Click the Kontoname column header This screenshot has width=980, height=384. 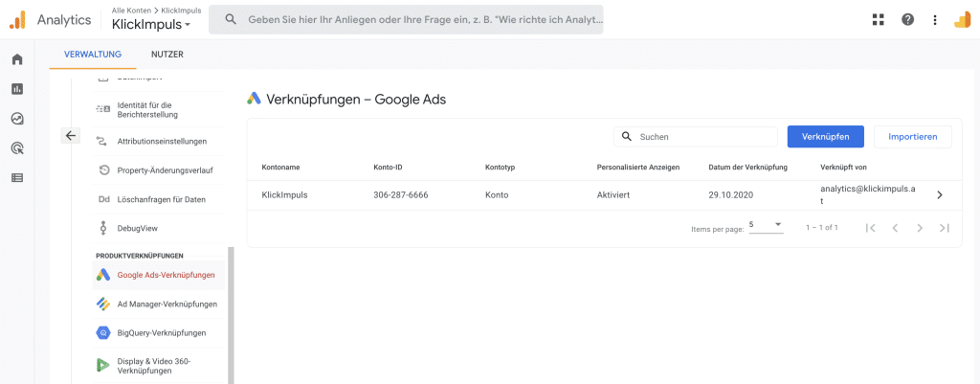click(x=280, y=167)
